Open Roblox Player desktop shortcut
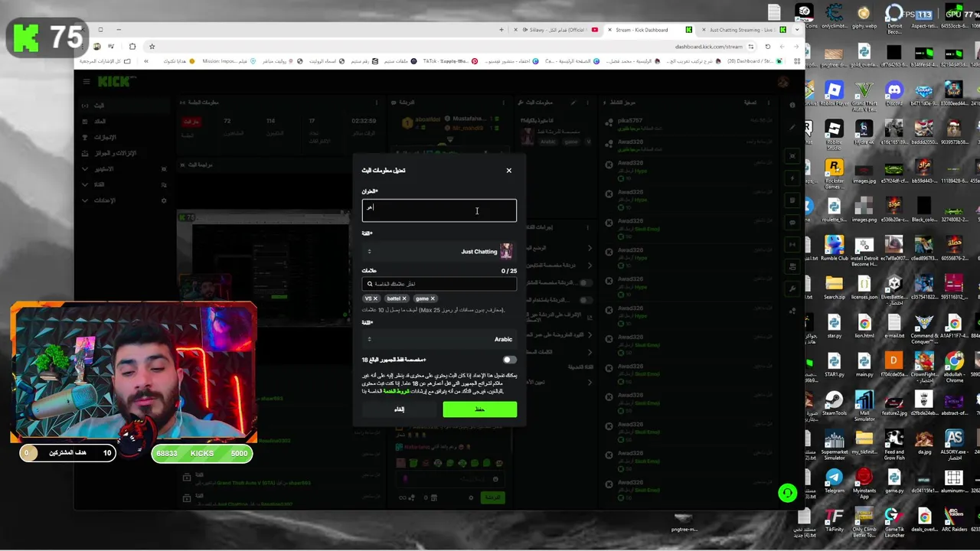This screenshot has width=980, height=551. click(835, 94)
